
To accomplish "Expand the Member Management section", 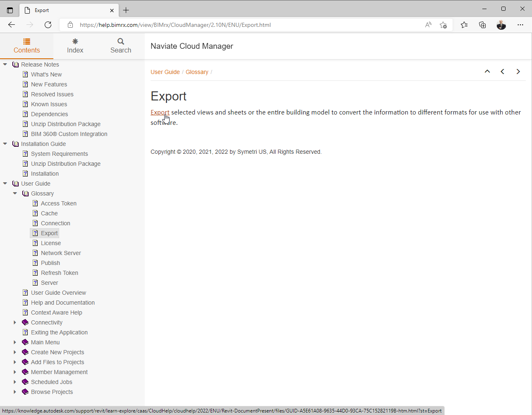I will [x=15, y=372].
